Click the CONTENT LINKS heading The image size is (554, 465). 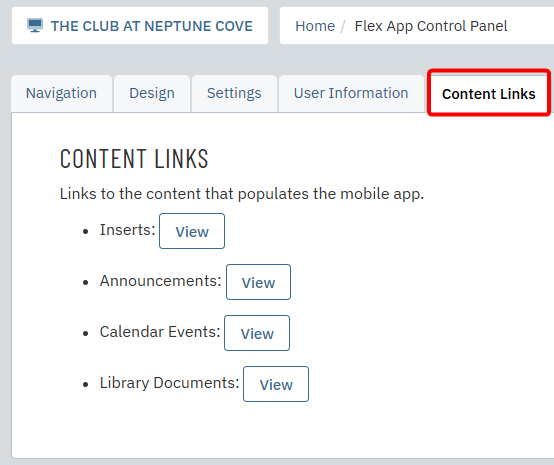coord(134,159)
